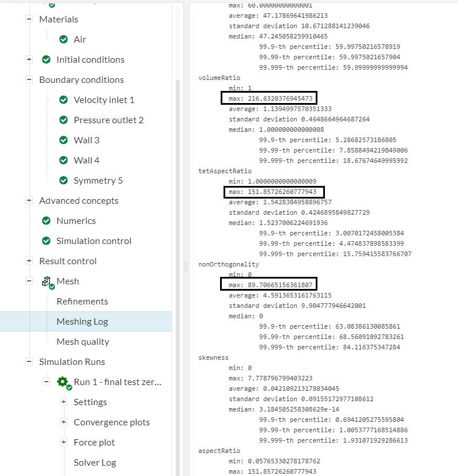The width and height of the screenshot is (458, 476).
Task: Collapse the Run 1 node
Action: [x=46, y=382]
